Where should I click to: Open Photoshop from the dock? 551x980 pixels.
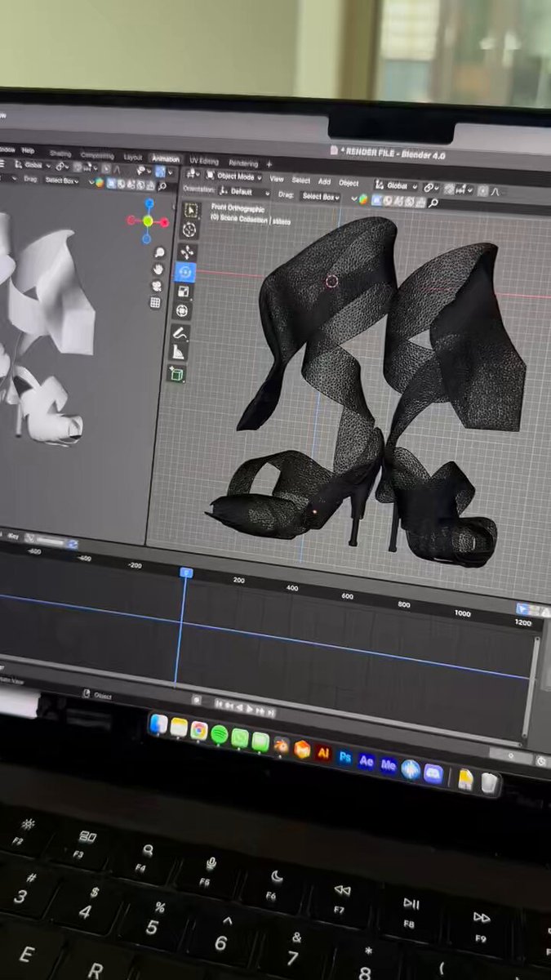345,757
